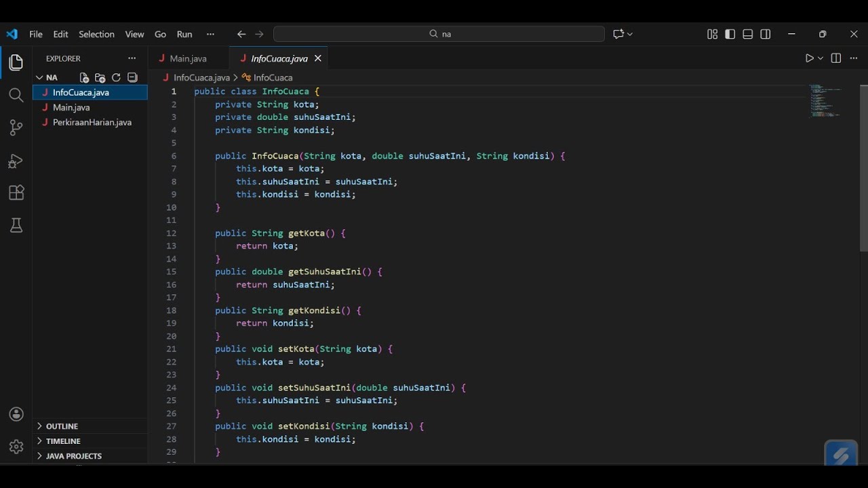Open Main.java from the file tree

[x=90, y=107]
